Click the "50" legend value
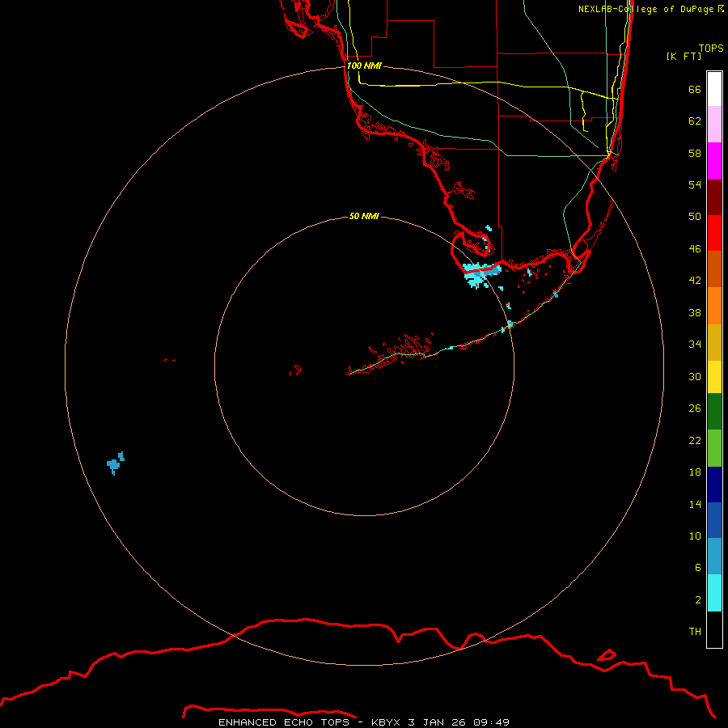Screen dimensions: 728x728 click(695, 217)
